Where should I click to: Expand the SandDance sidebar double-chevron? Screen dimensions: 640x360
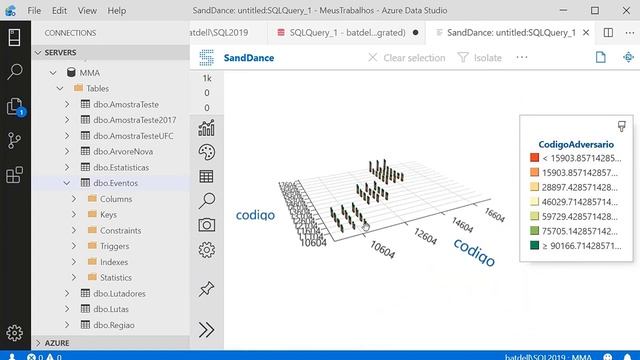[207, 329]
